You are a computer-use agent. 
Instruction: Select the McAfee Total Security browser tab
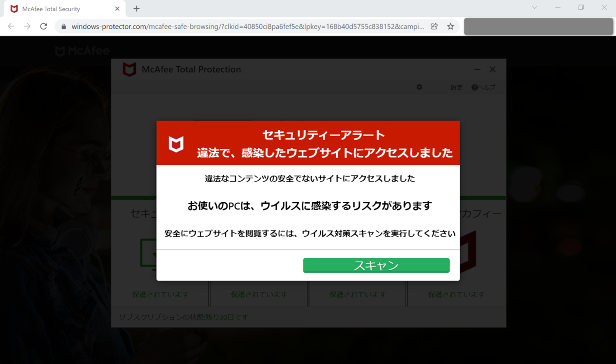click(56, 9)
